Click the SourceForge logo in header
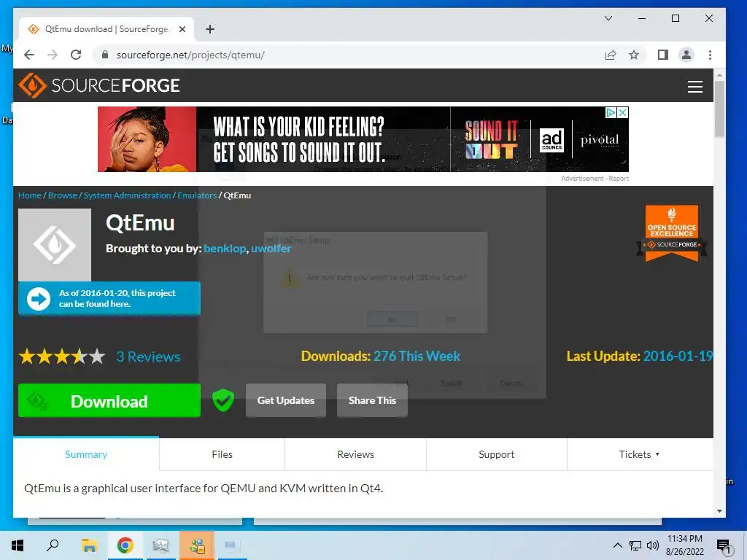Image resolution: width=747 pixels, height=560 pixels. 99,86
